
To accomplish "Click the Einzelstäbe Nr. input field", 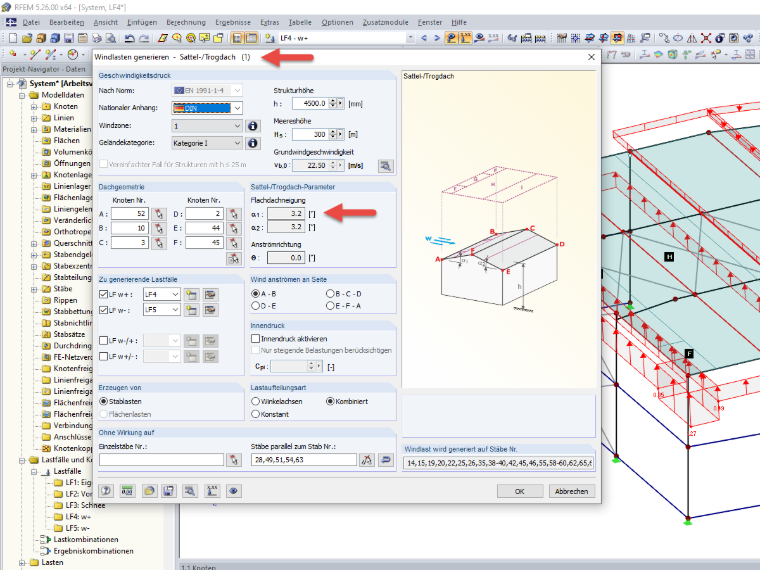I will 161,459.
